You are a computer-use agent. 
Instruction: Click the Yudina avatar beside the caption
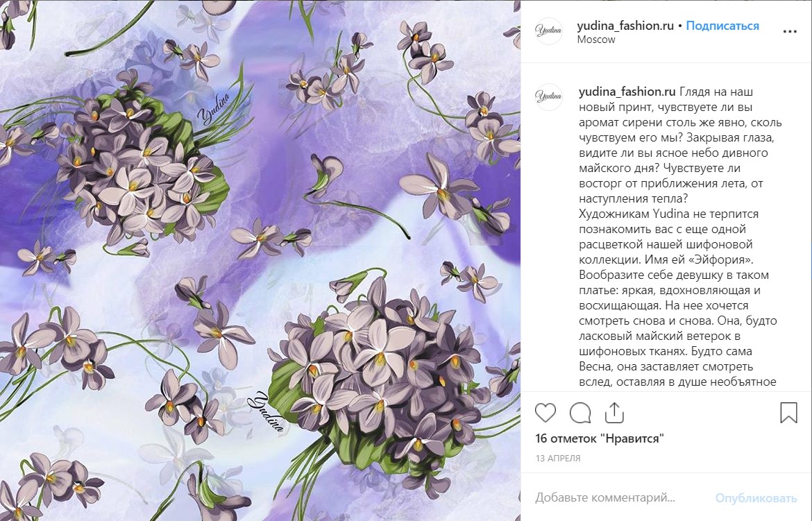[x=548, y=97]
